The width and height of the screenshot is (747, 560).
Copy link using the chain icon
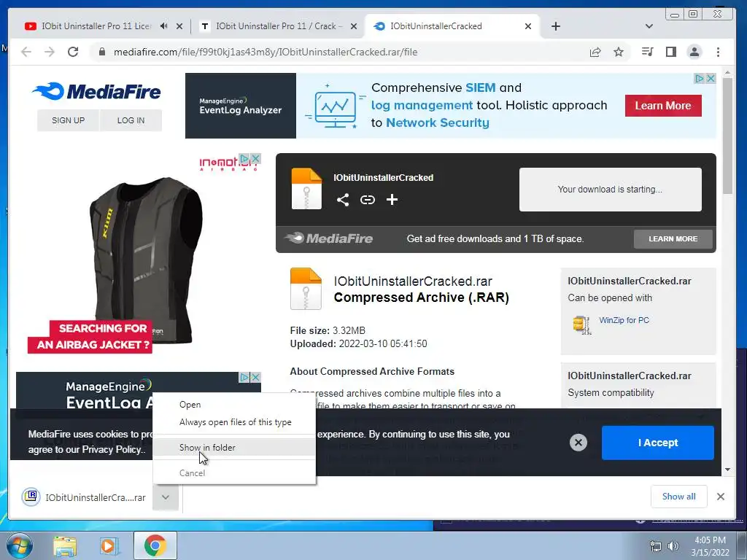(368, 200)
